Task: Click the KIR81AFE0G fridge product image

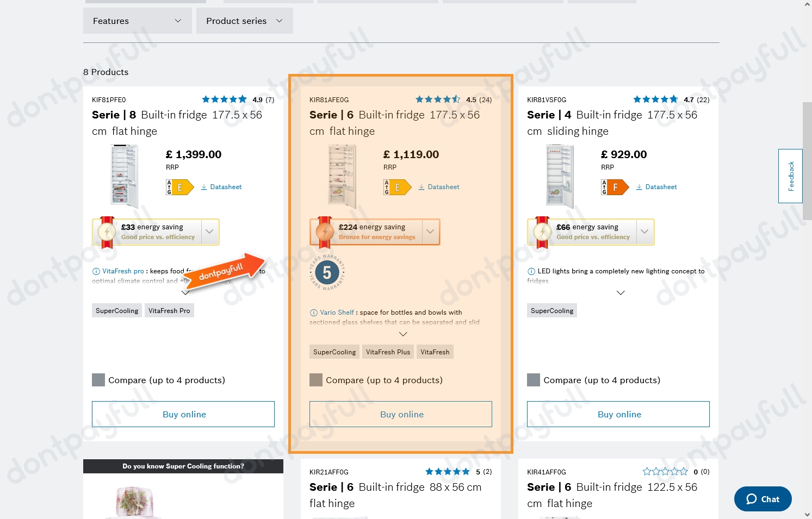Action: [342, 176]
